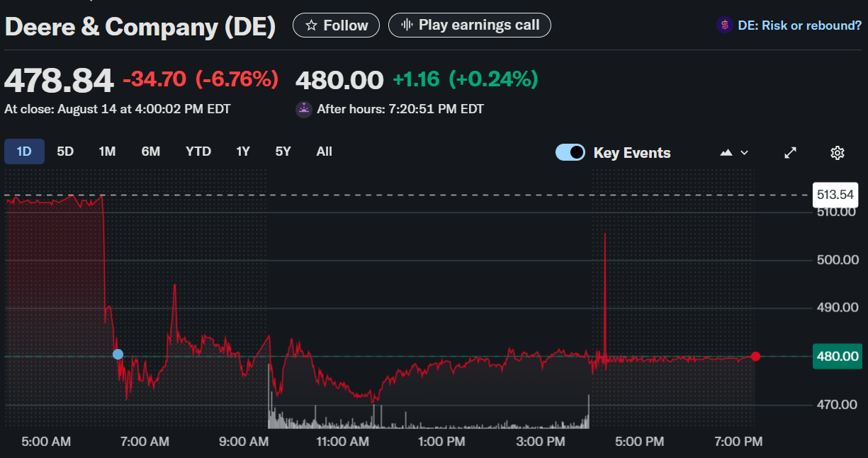The width and height of the screenshot is (868, 458).
Task: Click the 7:00 PM axis label
Action: (x=738, y=442)
